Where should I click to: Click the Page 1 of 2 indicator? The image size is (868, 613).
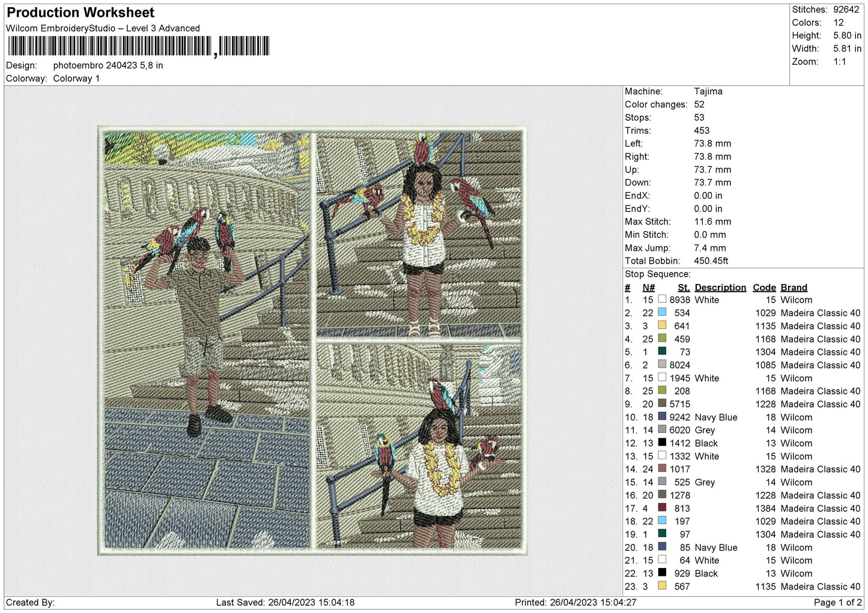coord(838,602)
